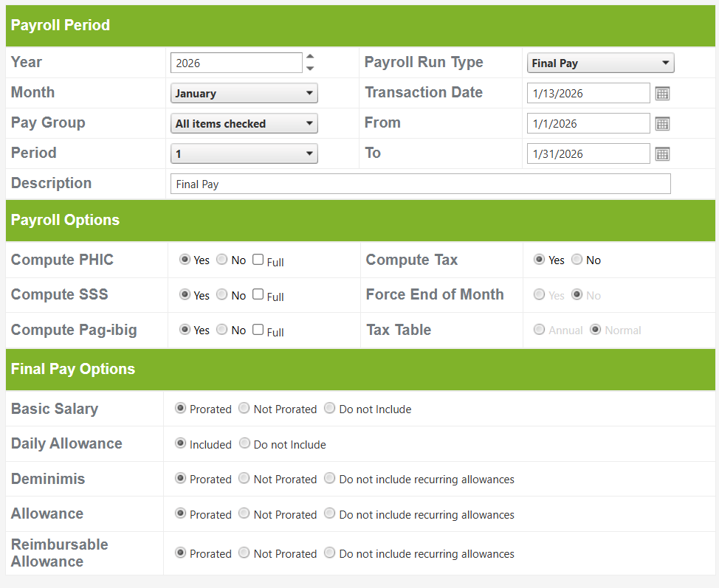Increase the Year with the up arrow

tap(310, 57)
